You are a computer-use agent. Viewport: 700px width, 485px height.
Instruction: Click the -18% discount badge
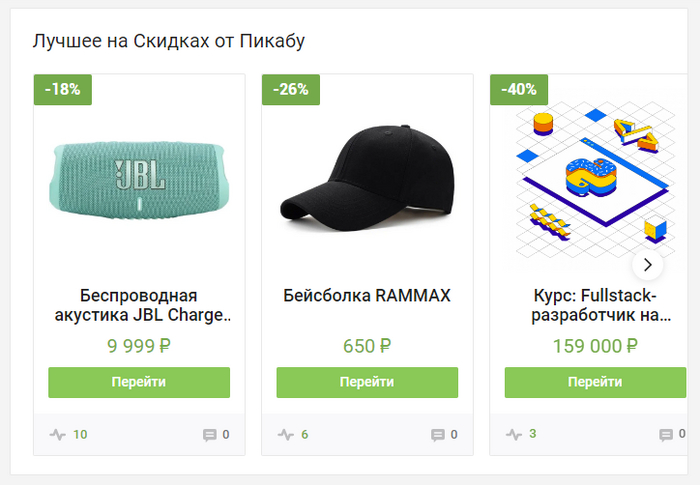click(63, 89)
